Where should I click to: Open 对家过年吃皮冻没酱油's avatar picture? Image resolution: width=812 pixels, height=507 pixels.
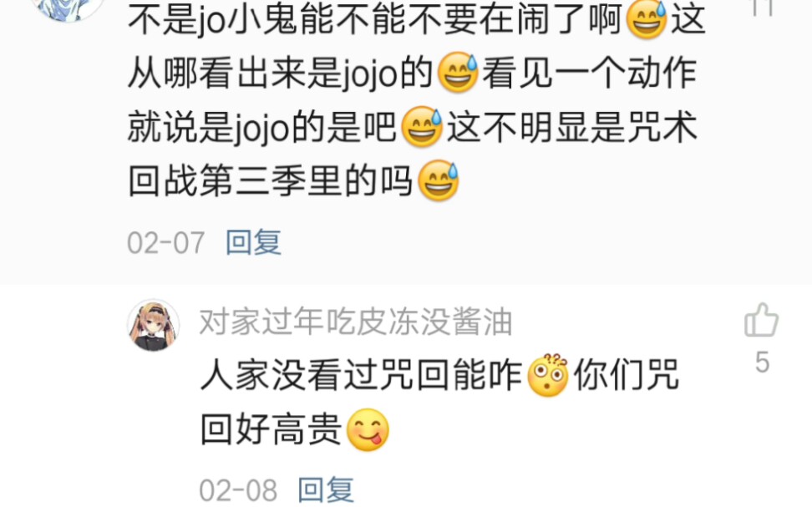153,325
